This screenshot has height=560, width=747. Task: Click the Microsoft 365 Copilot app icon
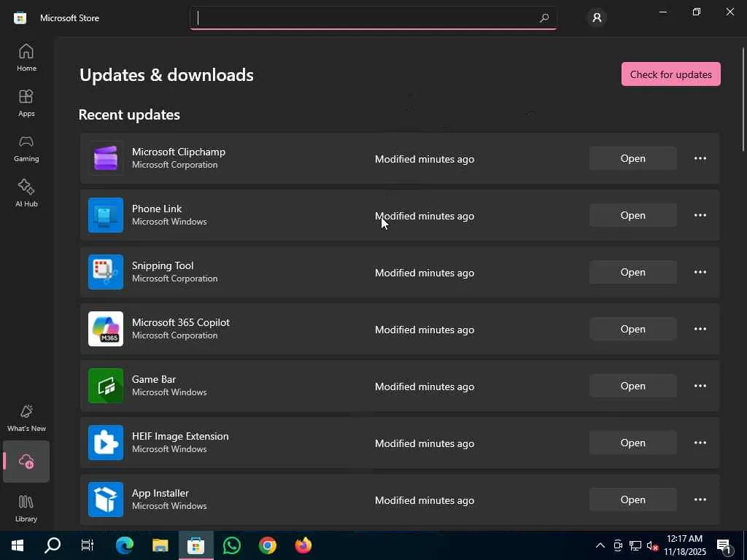(x=106, y=329)
